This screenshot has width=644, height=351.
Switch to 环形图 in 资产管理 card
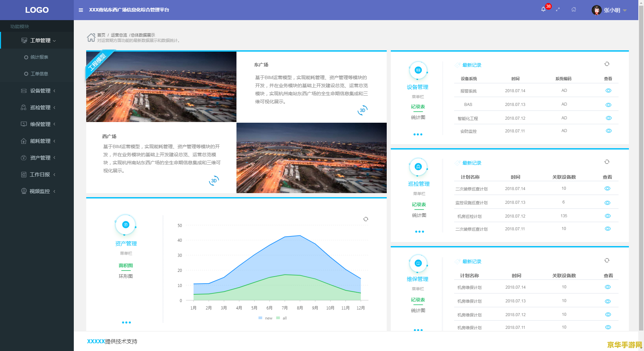(x=126, y=276)
